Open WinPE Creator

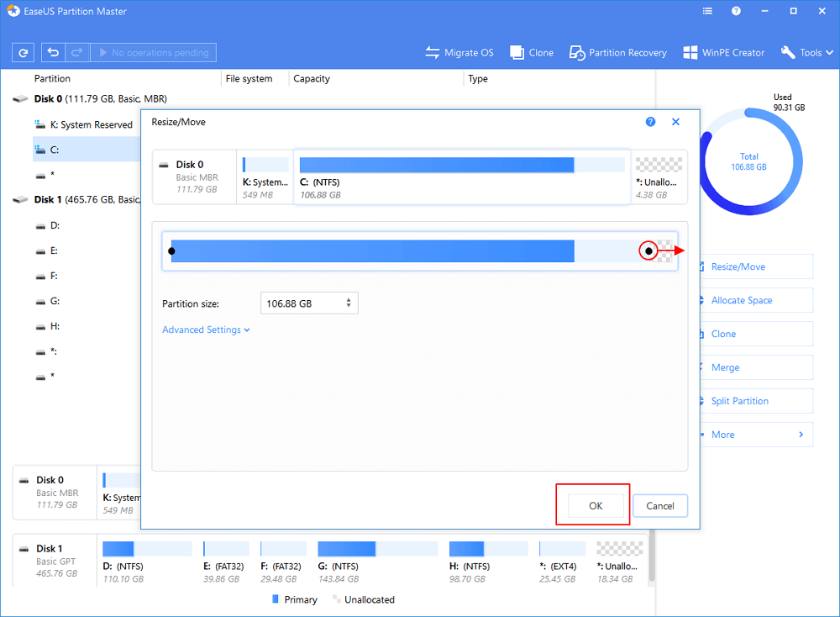(x=724, y=52)
